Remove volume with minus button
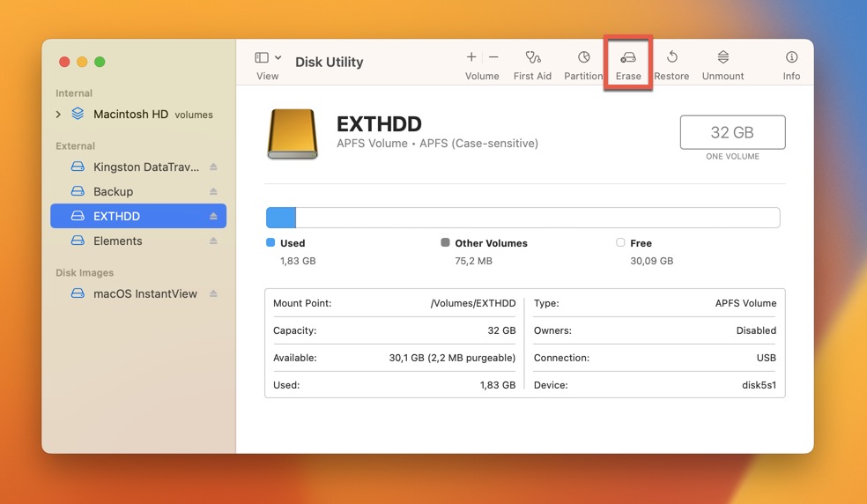Viewport: 867px width, 504px height. coord(493,57)
